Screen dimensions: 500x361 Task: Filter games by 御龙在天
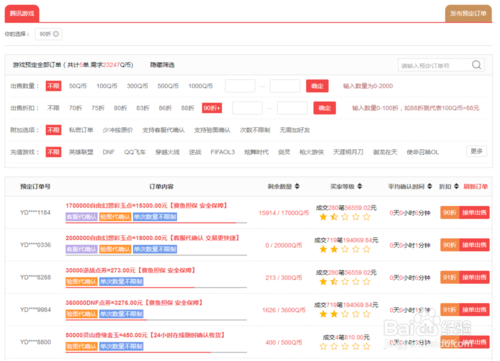point(385,152)
